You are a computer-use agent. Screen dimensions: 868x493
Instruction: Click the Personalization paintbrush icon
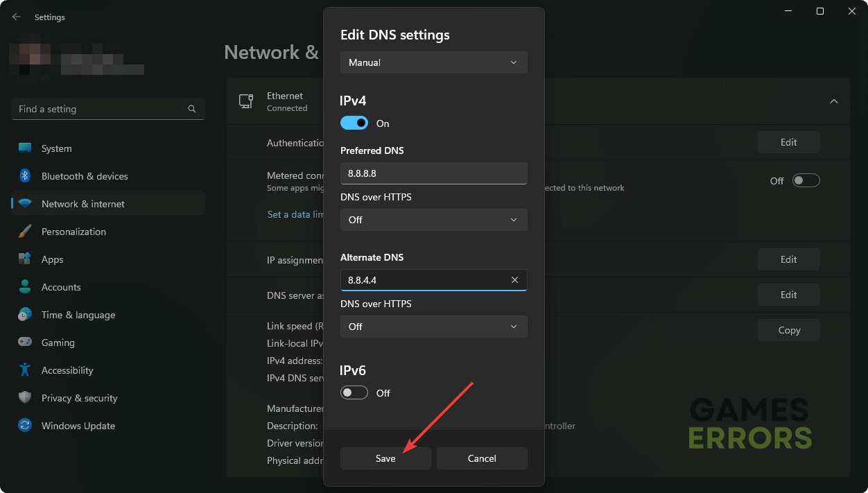[x=25, y=232]
